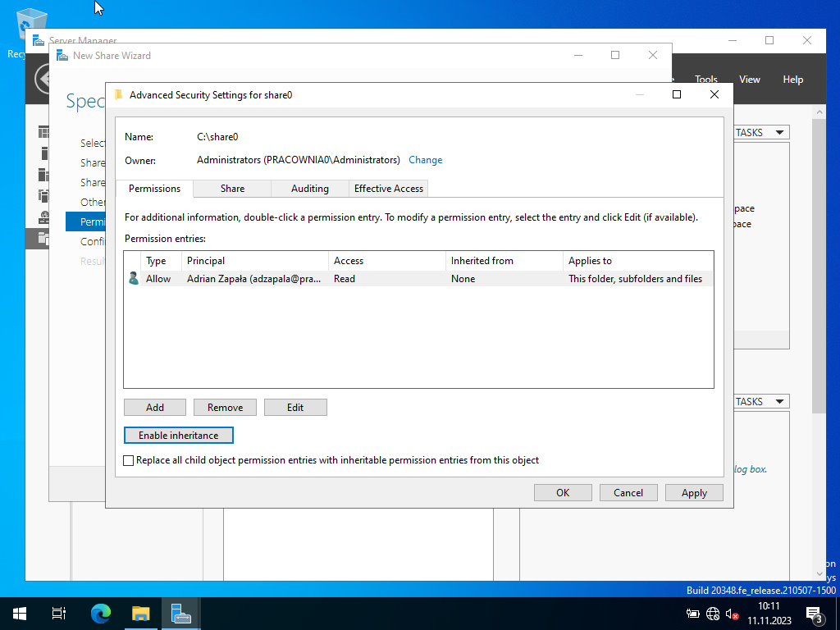Check Replace all child object permission entries
The image size is (840, 630).
(x=129, y=461)
